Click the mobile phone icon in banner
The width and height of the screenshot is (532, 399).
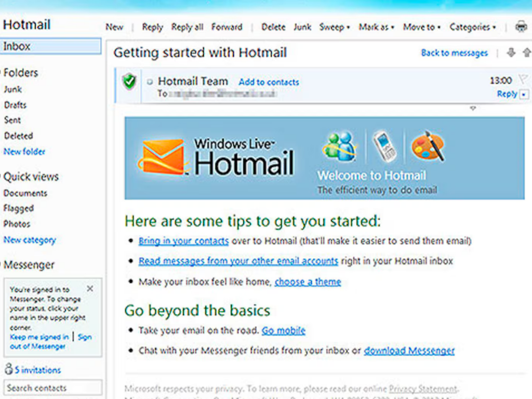point(385,146)
